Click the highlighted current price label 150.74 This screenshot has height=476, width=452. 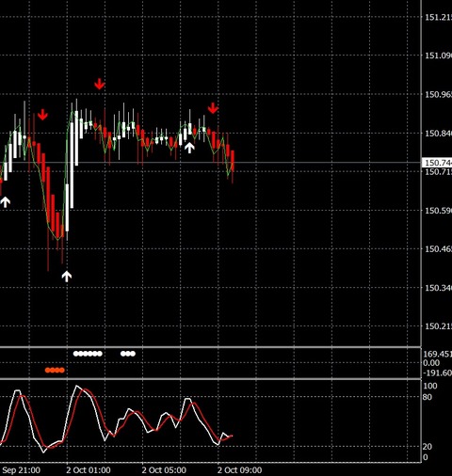tap(438, 163)
